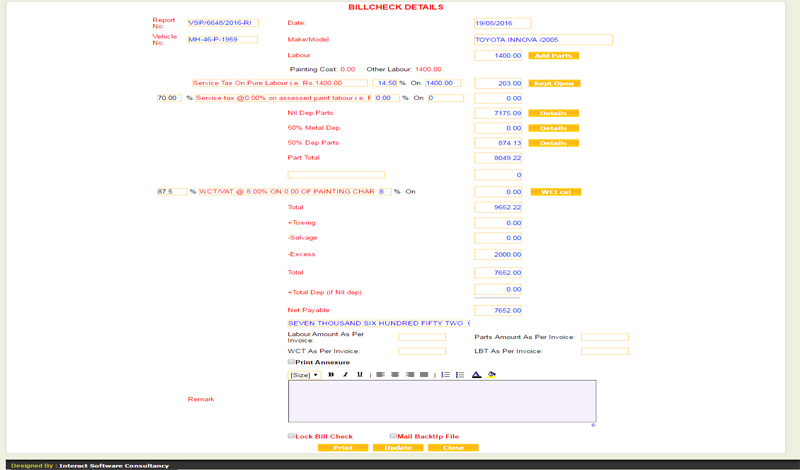
Task: Toggle italic formatting in remark editor
Action: pos(345,375)
